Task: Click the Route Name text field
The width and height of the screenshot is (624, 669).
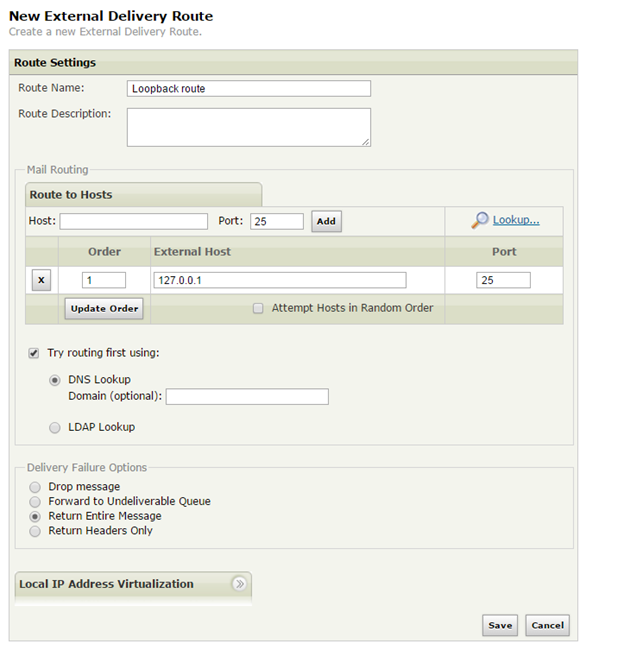Action: [x=249, y=88]
